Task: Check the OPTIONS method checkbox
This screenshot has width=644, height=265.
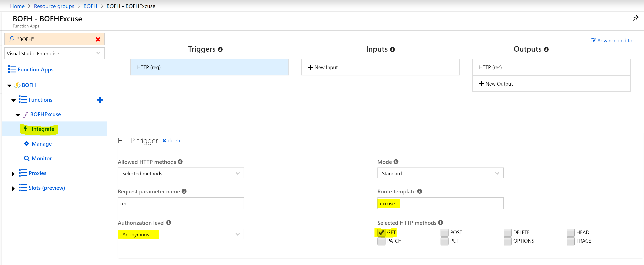Action: 507,241
